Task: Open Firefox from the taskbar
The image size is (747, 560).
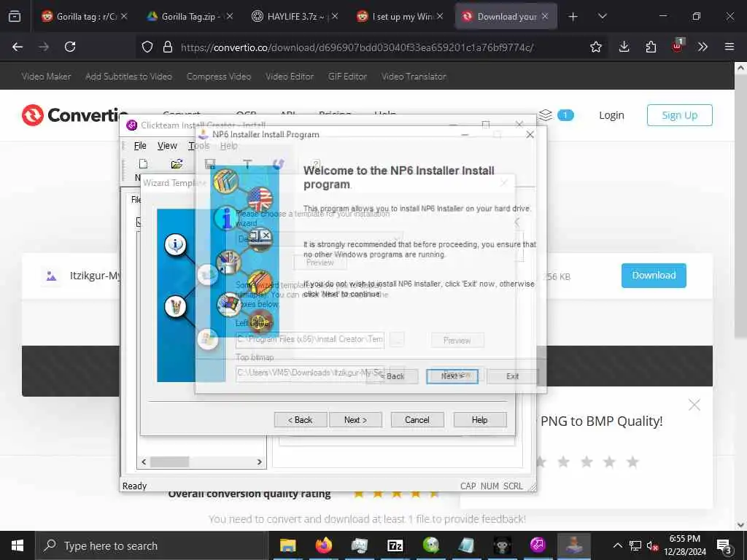Action: [323, 545]
